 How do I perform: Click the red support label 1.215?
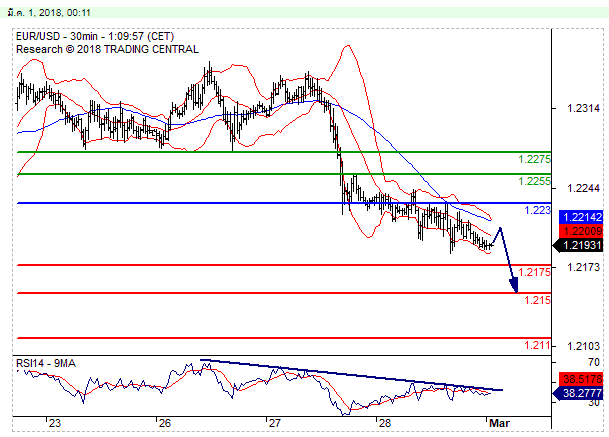(538, 300)
